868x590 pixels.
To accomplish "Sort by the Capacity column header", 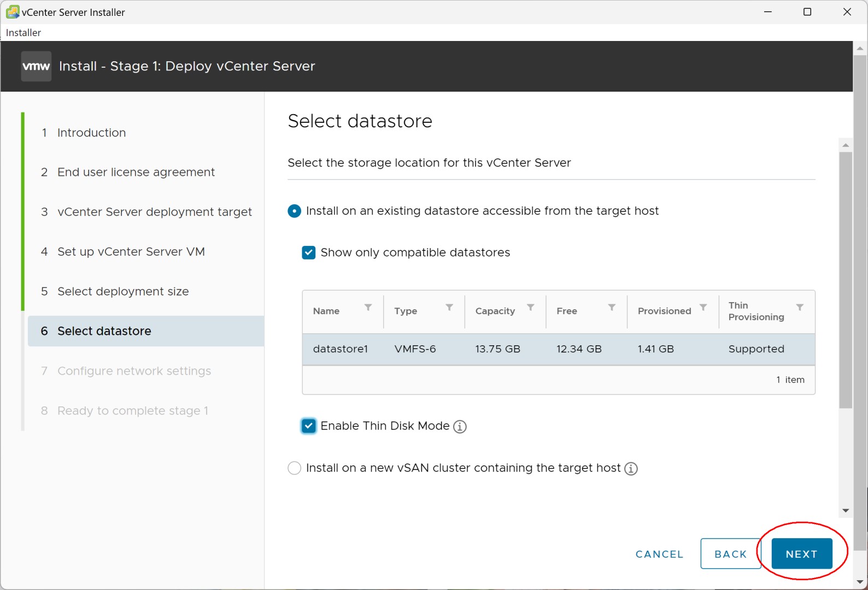I will pos(495,311).
